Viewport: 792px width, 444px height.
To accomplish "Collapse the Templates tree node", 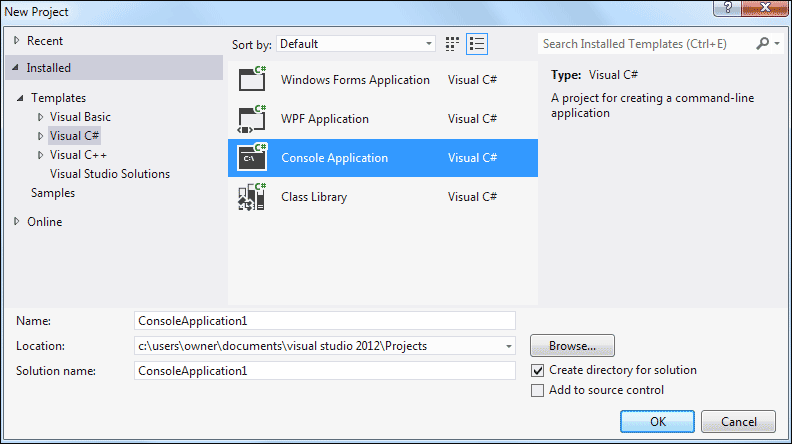I will [20, 97].
